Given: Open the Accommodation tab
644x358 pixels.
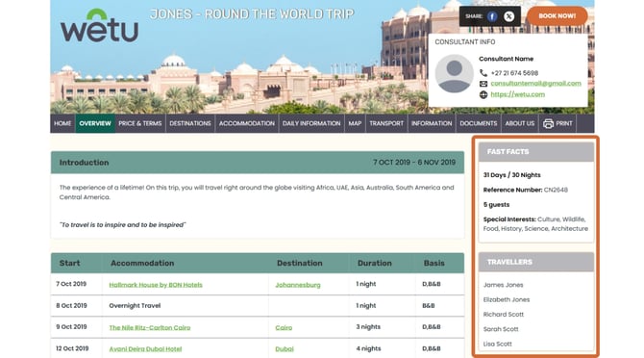Looking at the screenshot, I should (247, 123).
